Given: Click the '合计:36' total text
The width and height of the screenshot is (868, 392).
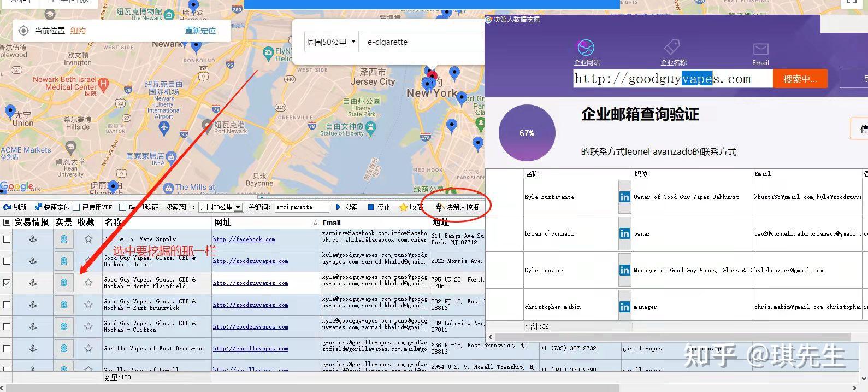Looking at the screenshot, I should tap(537, 326).
